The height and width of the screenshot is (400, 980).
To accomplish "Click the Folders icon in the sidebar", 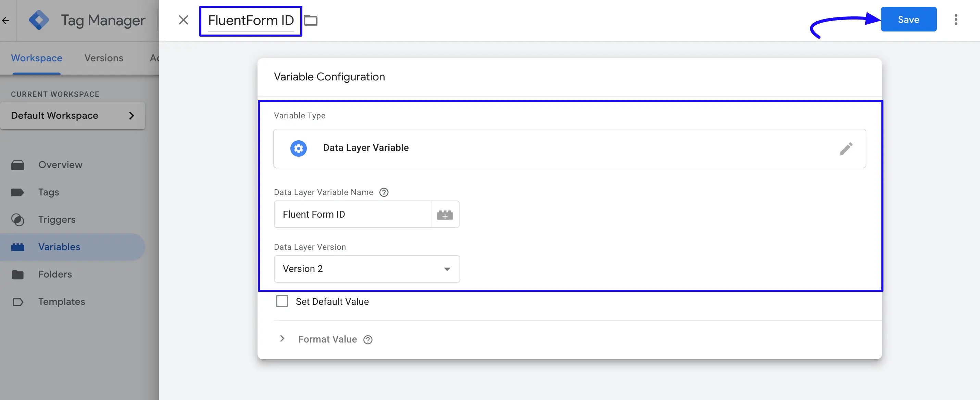I will pos(17,274).
